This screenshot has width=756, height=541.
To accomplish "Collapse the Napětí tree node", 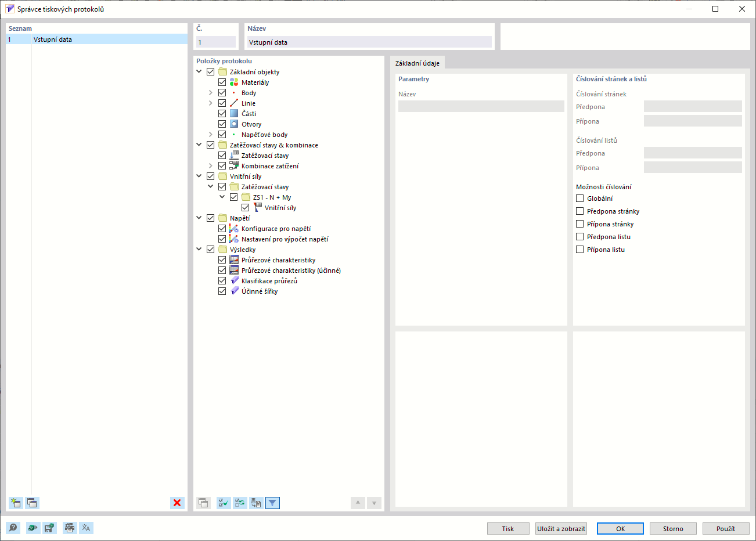I will (199, 218).
